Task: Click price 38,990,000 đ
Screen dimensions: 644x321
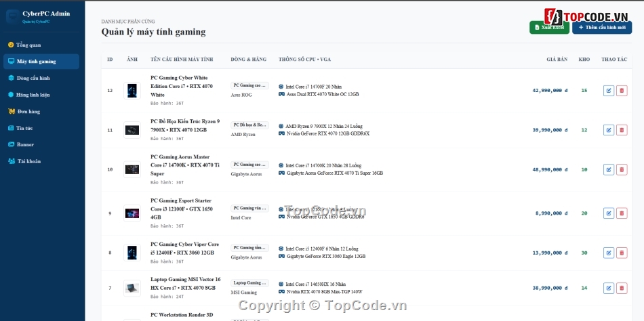Action: coord(550,288)
